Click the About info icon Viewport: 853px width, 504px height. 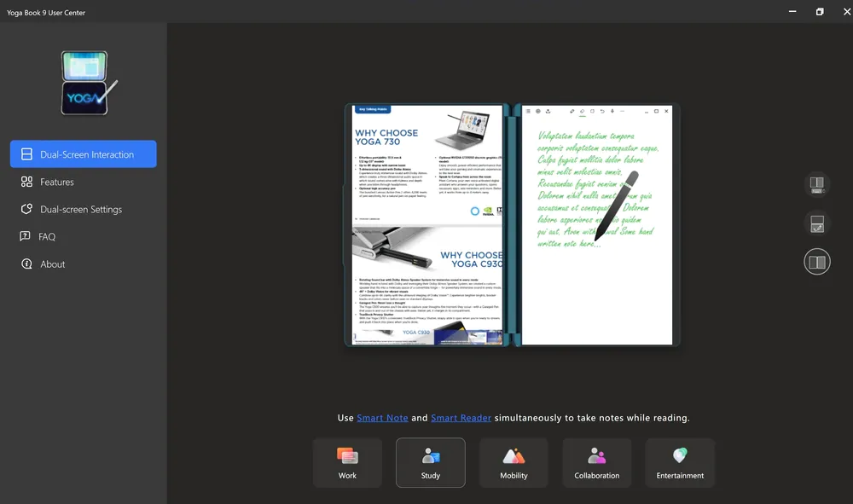pyautogui.click(x=26, y=264)
